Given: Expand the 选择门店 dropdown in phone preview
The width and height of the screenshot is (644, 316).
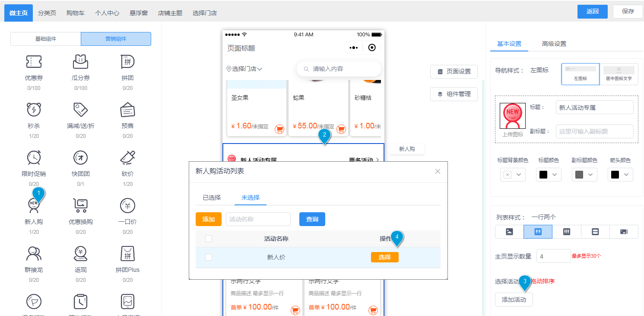Looking at the screenshot, I should [244, 69].
